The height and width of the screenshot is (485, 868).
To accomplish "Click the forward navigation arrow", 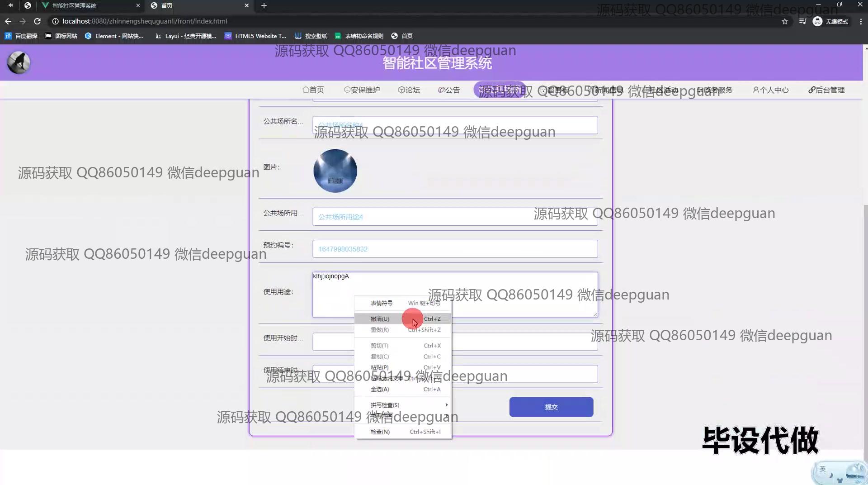I will pyautogui.click(x=23, y=21).
